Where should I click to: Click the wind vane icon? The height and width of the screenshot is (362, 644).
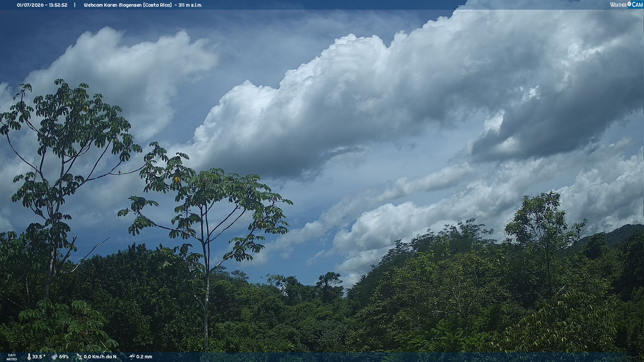coord(79,357)
